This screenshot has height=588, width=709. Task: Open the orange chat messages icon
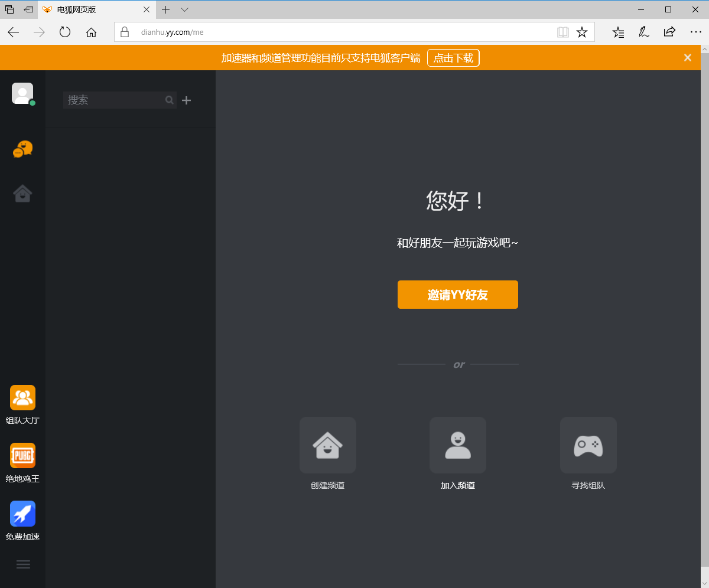[x=22, y=149]
